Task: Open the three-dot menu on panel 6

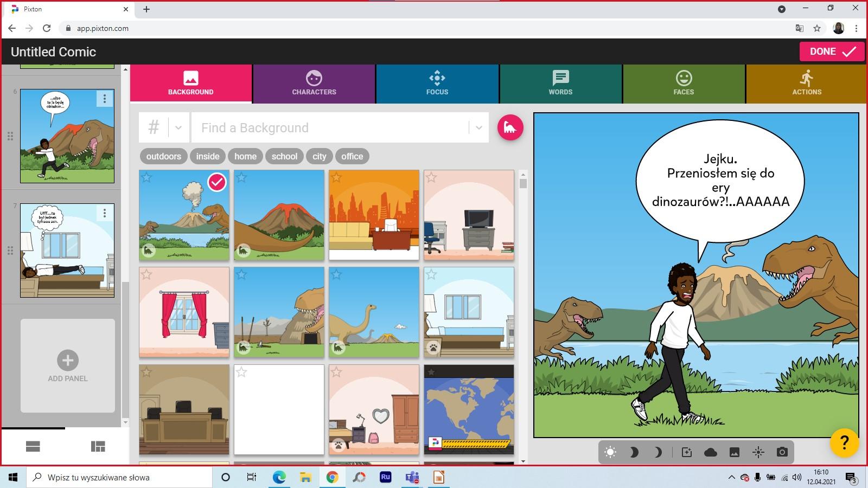Action: (x=105, y=99)
